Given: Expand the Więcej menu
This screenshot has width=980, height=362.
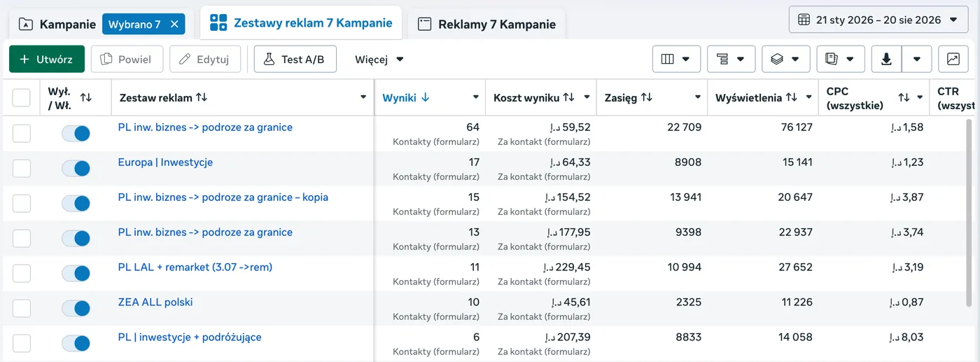Looking at the screenshot, I should [x=379, y=60].
